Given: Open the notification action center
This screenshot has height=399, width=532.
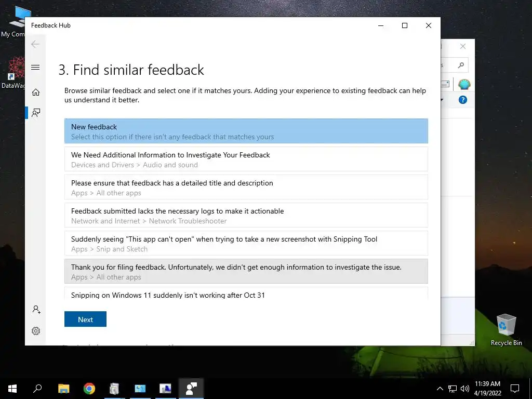Looking at the screenshot, I should (x=515, y=389).
